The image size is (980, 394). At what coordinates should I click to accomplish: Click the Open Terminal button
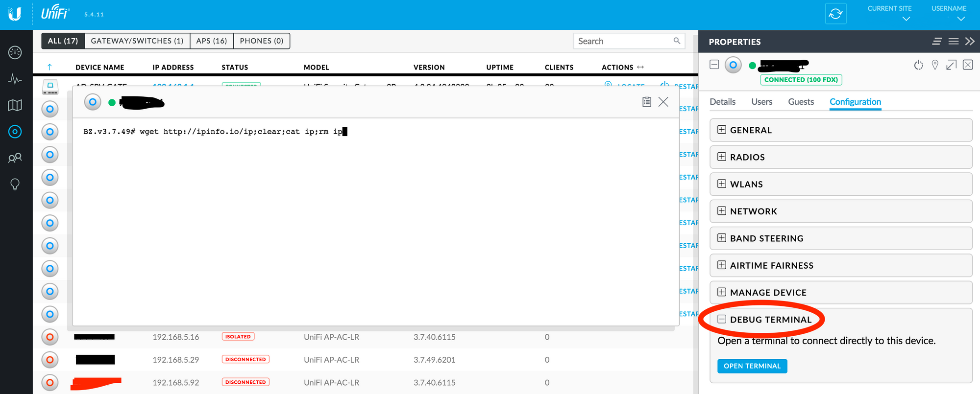point(752,366)
